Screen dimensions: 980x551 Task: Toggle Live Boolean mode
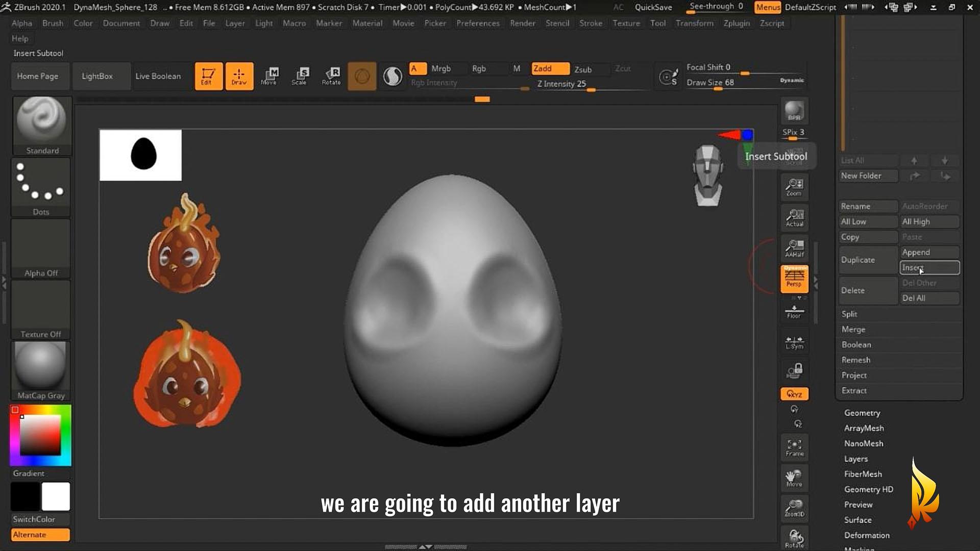[158, 76]
